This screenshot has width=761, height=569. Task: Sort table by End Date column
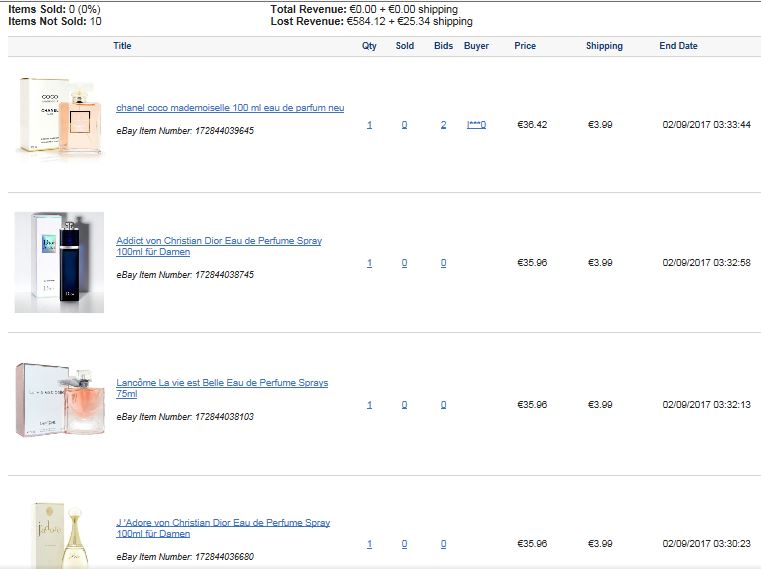coord(678,46)
